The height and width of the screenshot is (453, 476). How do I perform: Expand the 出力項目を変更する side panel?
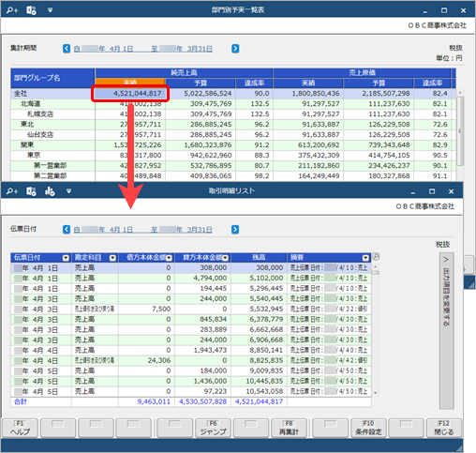447,331
